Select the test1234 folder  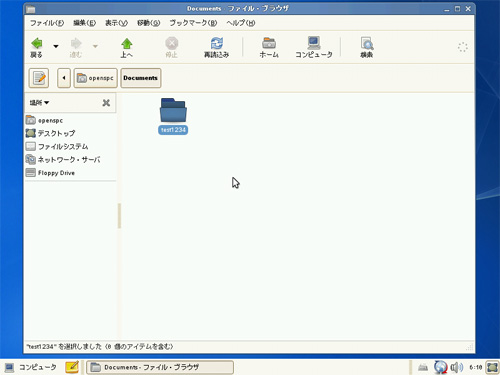173,116
